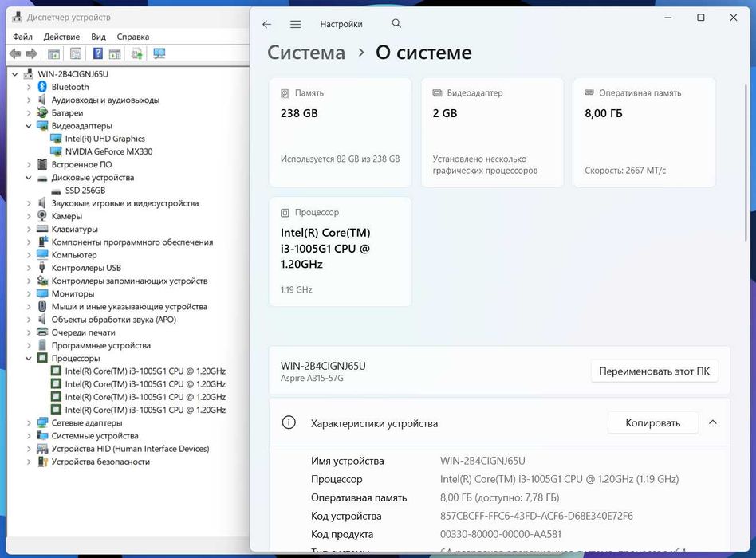Select Контроллеры запоминающих устройств category

click(x=129, y=281)
